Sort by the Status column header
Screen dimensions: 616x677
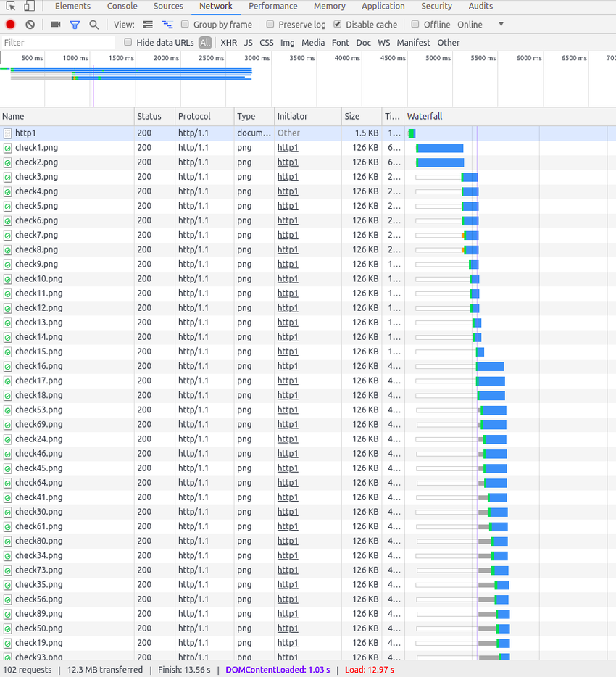154,117
